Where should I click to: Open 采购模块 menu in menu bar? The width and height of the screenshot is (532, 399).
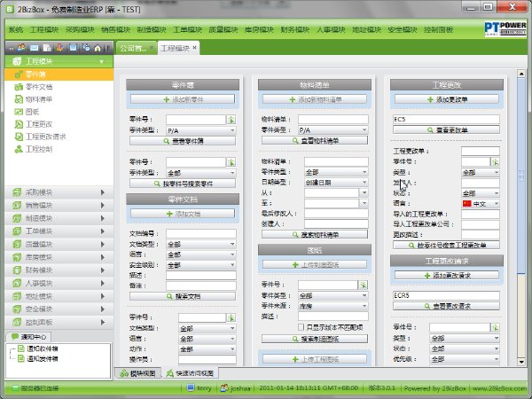pyautogui.click(x=80, y=29)
